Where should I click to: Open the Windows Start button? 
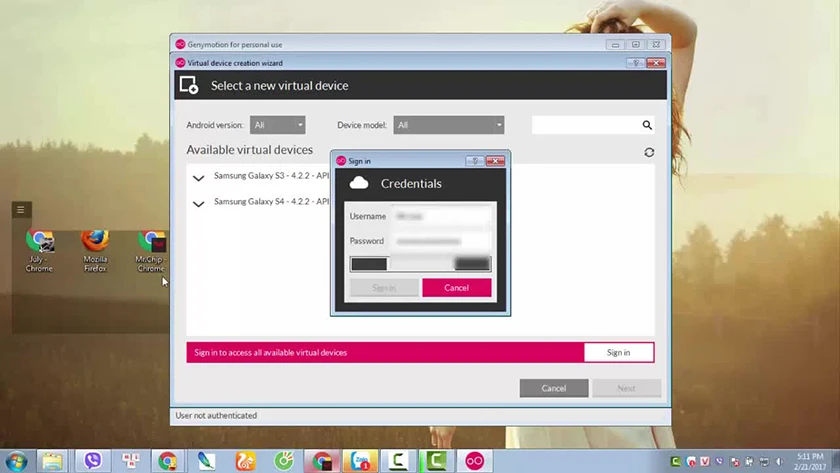(x=16, y=461)
